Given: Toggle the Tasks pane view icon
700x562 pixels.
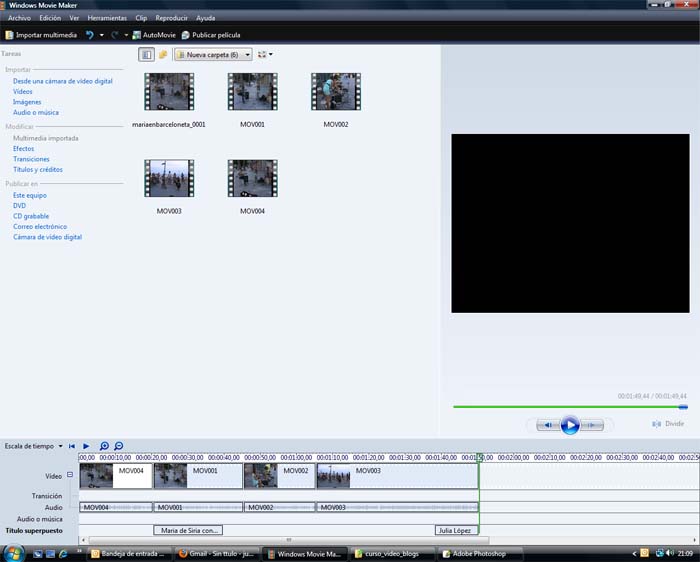Looking at the screenshot, I should point(146,54).
